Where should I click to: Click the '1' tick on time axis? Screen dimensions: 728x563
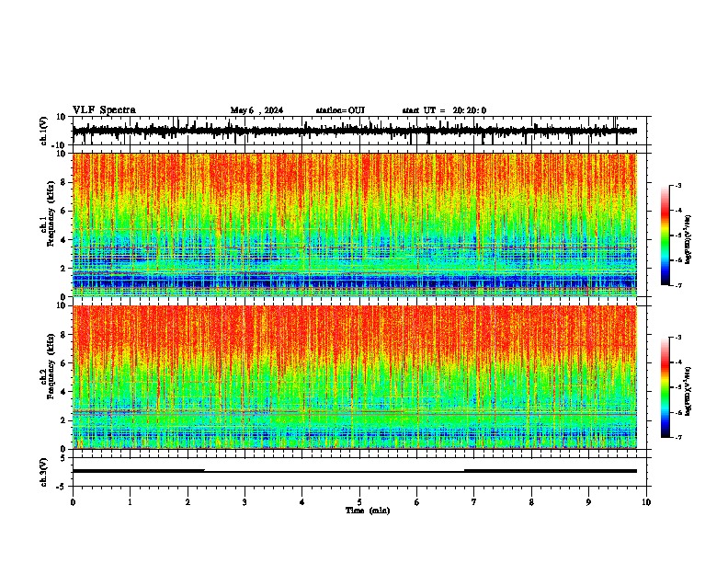tap(130, 502)
